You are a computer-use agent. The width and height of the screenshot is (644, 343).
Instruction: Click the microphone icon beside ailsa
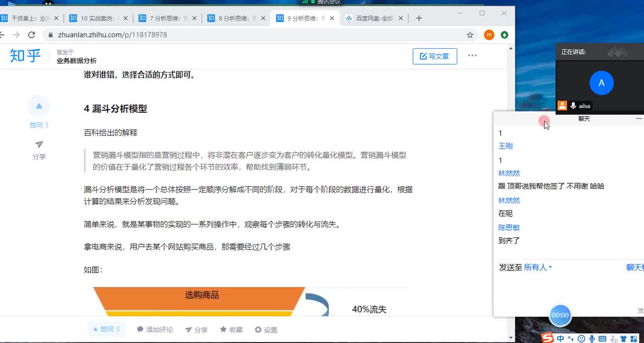point(573,106)
